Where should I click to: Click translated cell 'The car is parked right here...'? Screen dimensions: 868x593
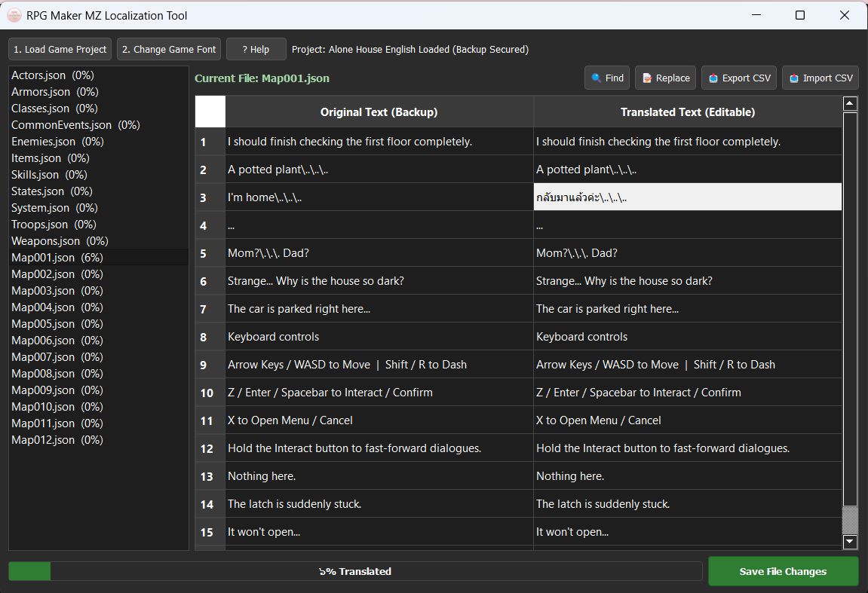[x=688, y=309]
